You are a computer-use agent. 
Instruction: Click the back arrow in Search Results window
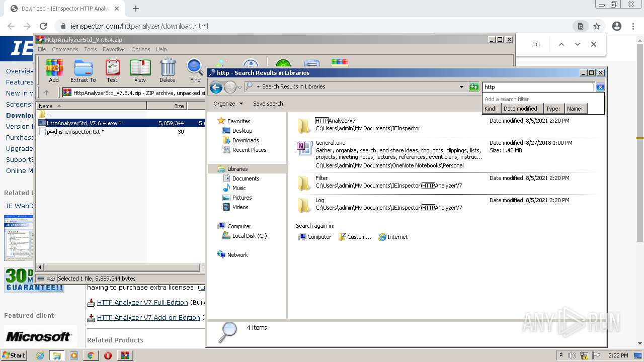pos(216,87)
